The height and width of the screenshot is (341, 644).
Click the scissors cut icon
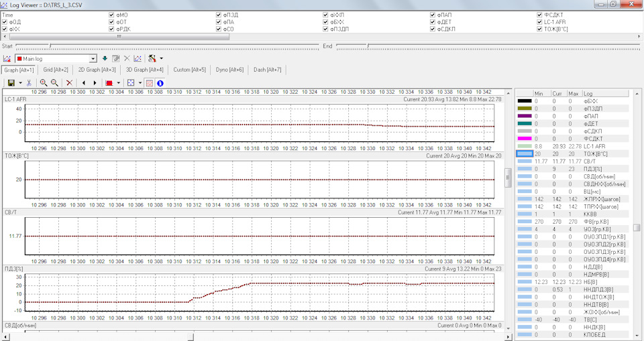(x=29, y=83)
